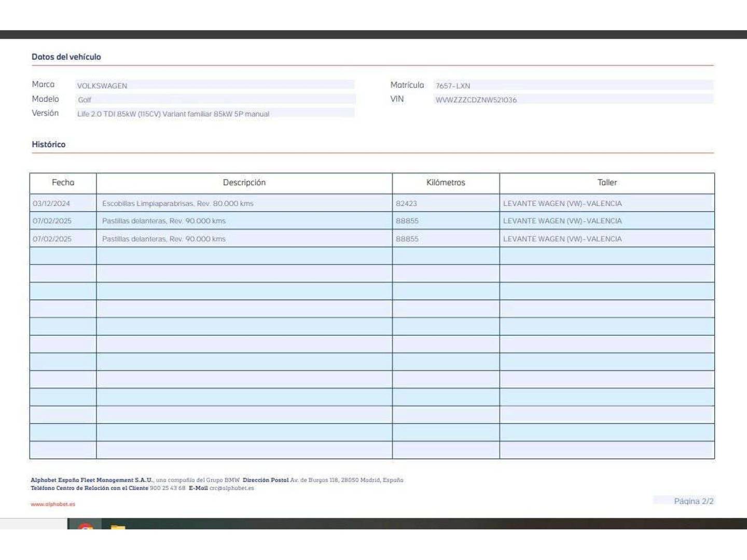Open the www.alphabet.es website link
747x560 pixels.
pos(53,504)
